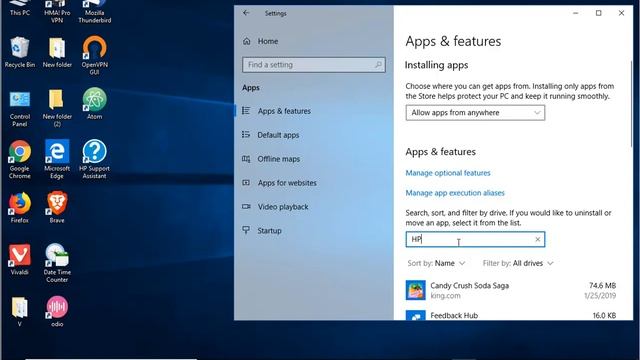Open Video playback settings page
The width and height of the screenshot is (640, 360).
[314, 207]
